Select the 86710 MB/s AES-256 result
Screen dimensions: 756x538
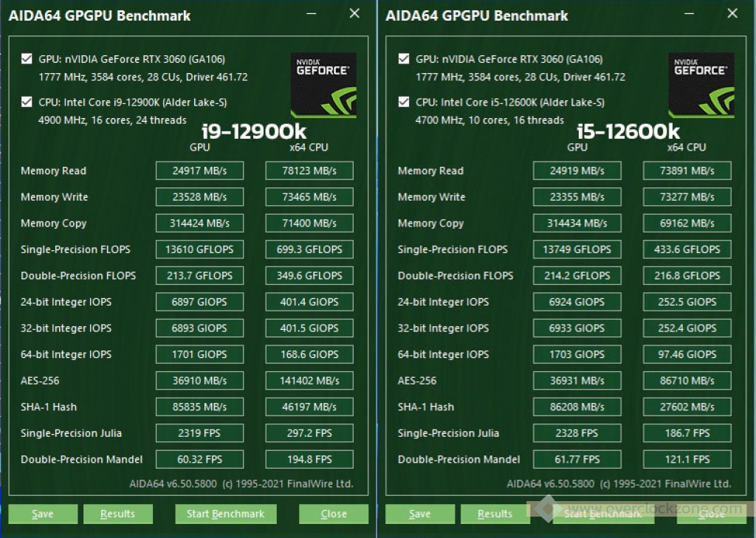pos(687,381)
